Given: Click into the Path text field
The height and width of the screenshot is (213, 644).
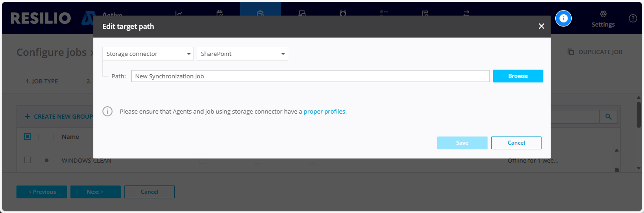Looking at the screenshot, I should [x=310, y=76].
